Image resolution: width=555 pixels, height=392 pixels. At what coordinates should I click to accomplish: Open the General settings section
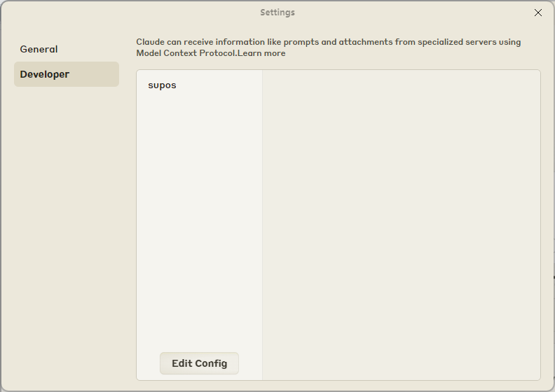click(67, 49)
